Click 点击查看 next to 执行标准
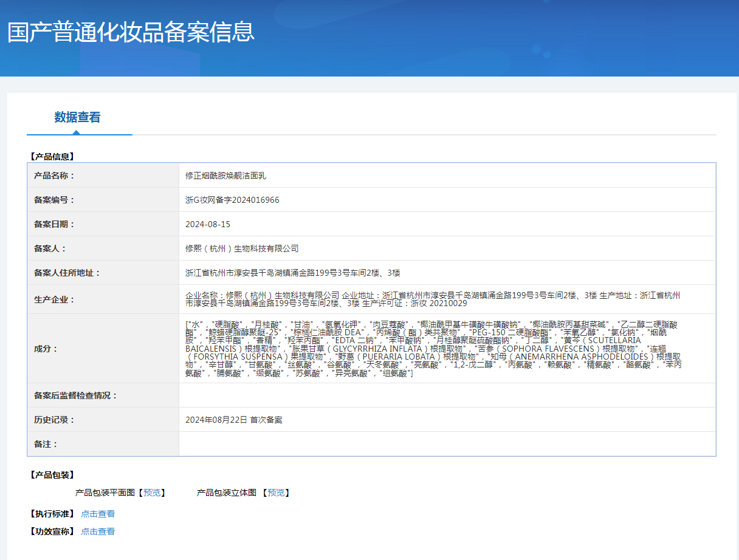 pos(98,514)
